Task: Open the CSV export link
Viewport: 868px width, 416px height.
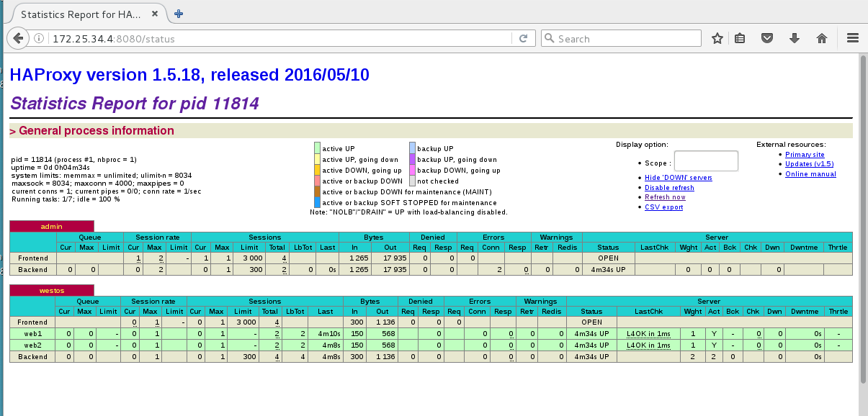Action: (664, 207)
